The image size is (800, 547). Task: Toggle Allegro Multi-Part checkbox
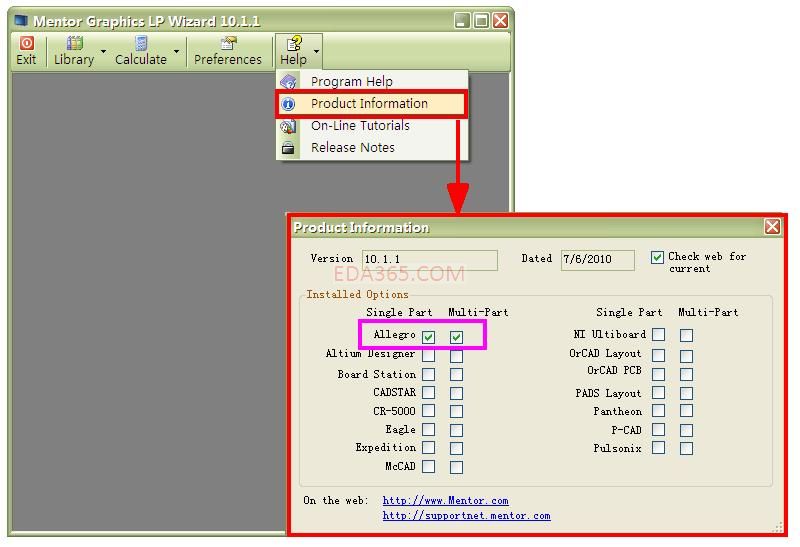pos(457,337)
